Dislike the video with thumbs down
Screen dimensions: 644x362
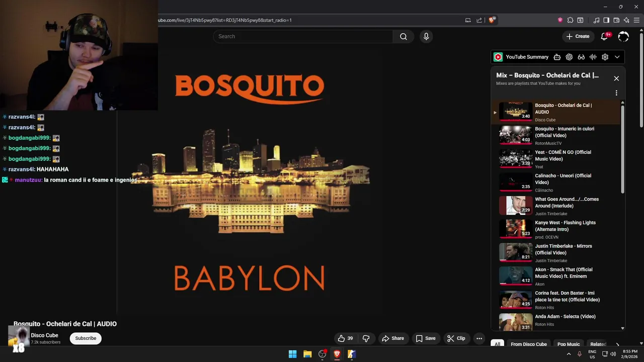click(366, 338)
